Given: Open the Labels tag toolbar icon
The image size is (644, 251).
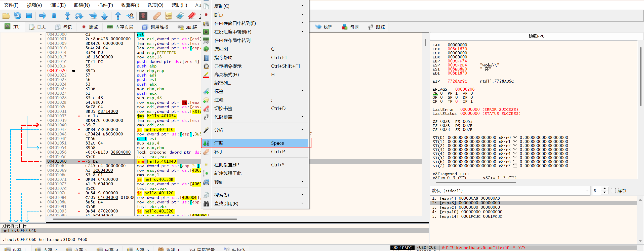Looking at the screenshot, I should pyautogui.click(x=180, y=16).
